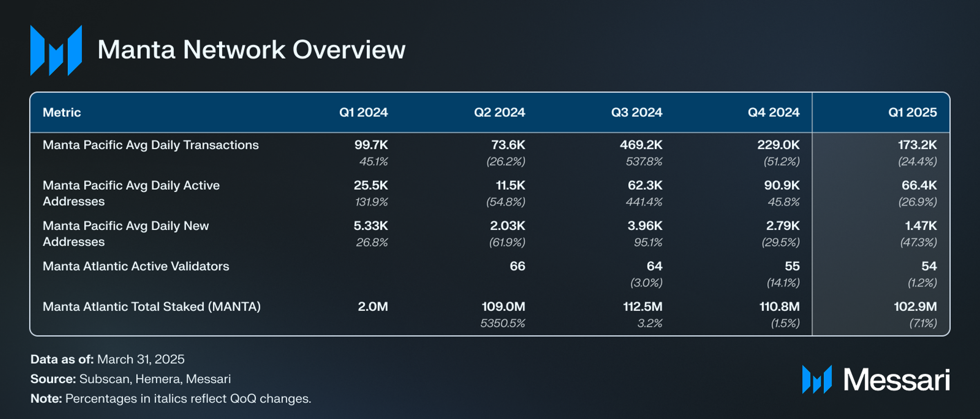Screen dimensions: 980x419
Task: Click Manta Pacific Avg Daily New Addresses label
Action: pos(126,234)
